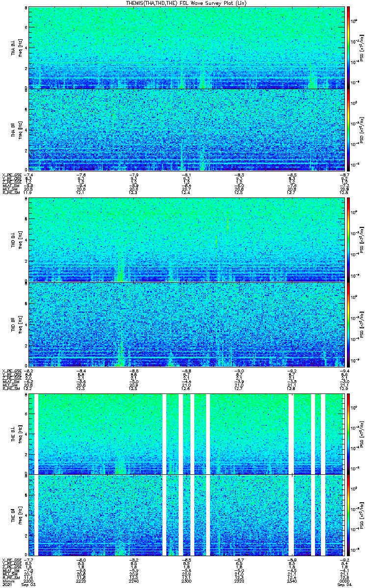Click the 2340 time tick label
This screenshot has height=588, width=368.
click(x=292, y=581)
